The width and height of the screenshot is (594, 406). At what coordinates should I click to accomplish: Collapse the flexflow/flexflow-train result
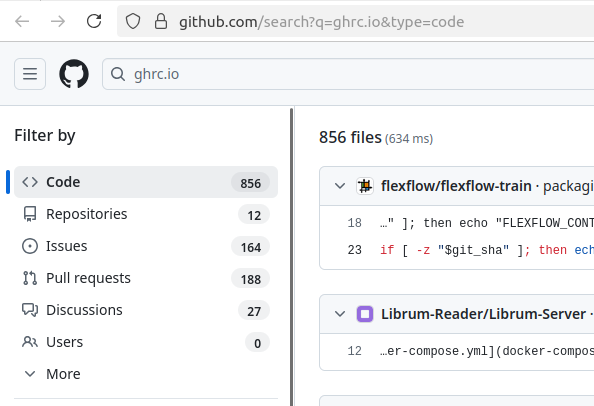tap(340, 186)
